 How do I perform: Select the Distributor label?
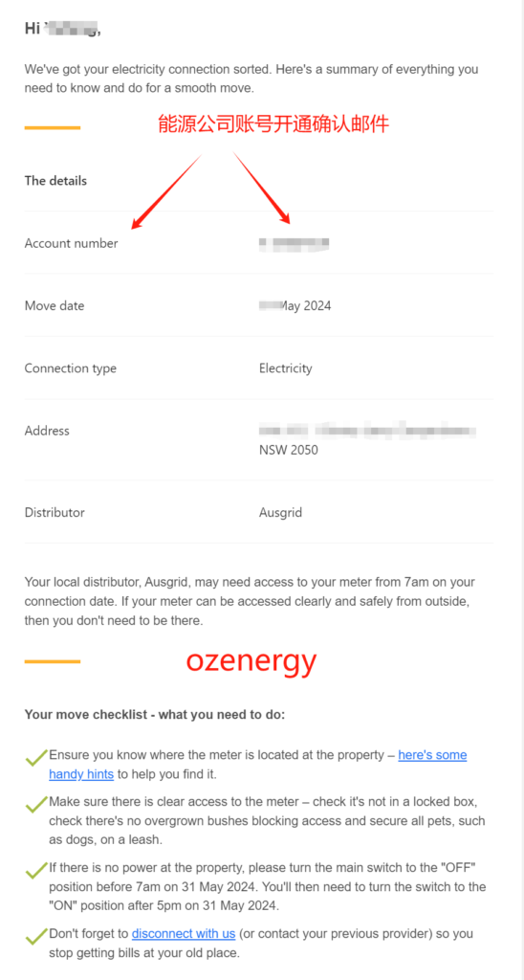click(x=55, y=513)
